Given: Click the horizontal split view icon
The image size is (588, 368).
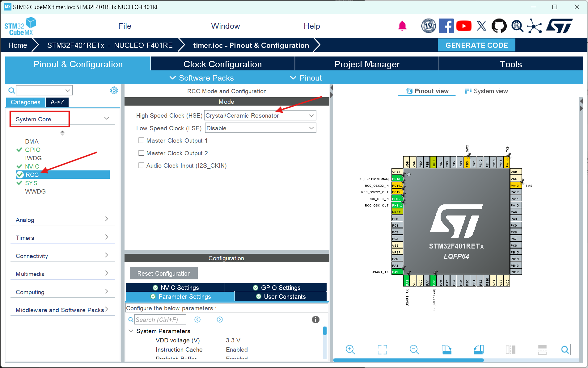Looking at the screenshot, I should 542,349.
